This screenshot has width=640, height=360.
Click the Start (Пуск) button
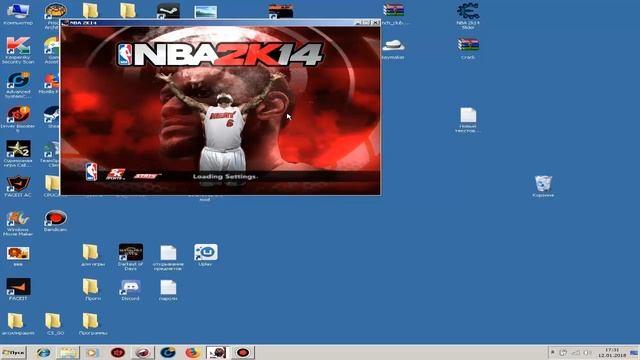coord(13,352)
